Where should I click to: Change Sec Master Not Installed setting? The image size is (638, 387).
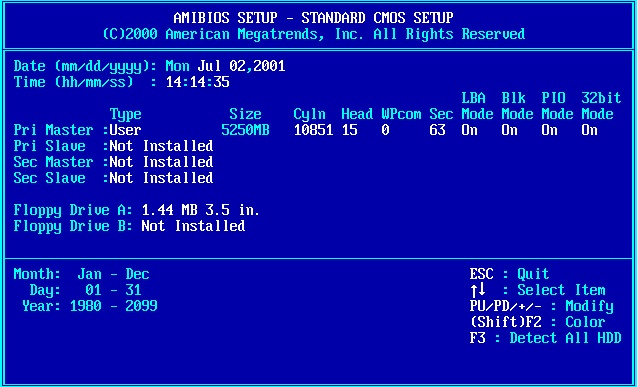(x=161, y=162)
